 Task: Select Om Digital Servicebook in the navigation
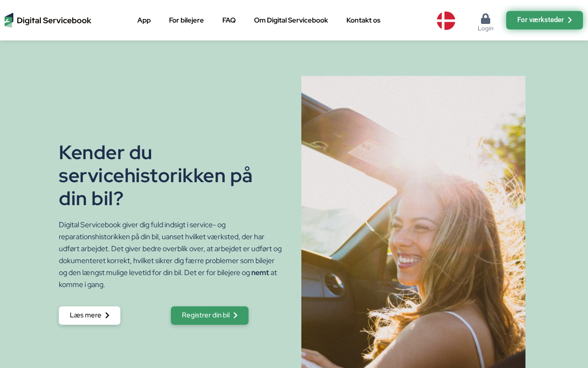click(x=291, y=20)
